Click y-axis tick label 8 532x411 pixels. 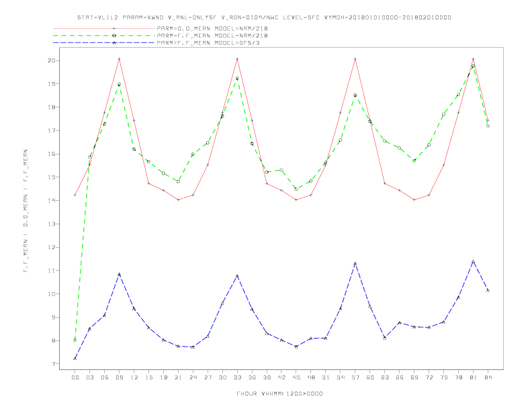tap(54, 340)
